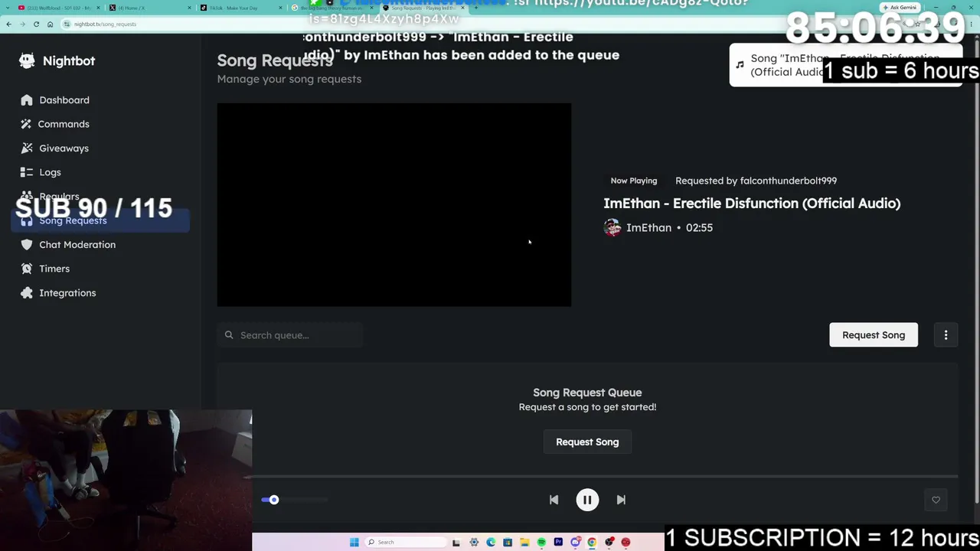Open the three-dot more options menu

pyautogui.click(x=946, y=335)
